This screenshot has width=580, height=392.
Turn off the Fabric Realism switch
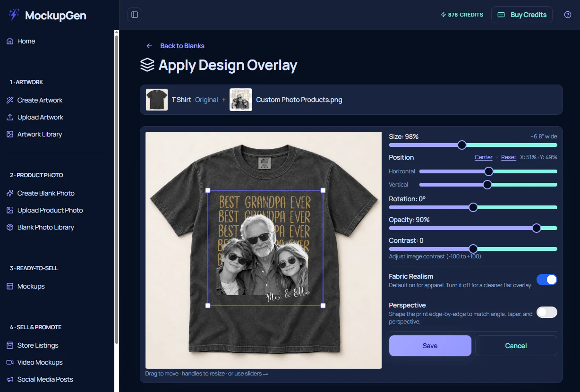pyautogui.click(x=547, y=280)
